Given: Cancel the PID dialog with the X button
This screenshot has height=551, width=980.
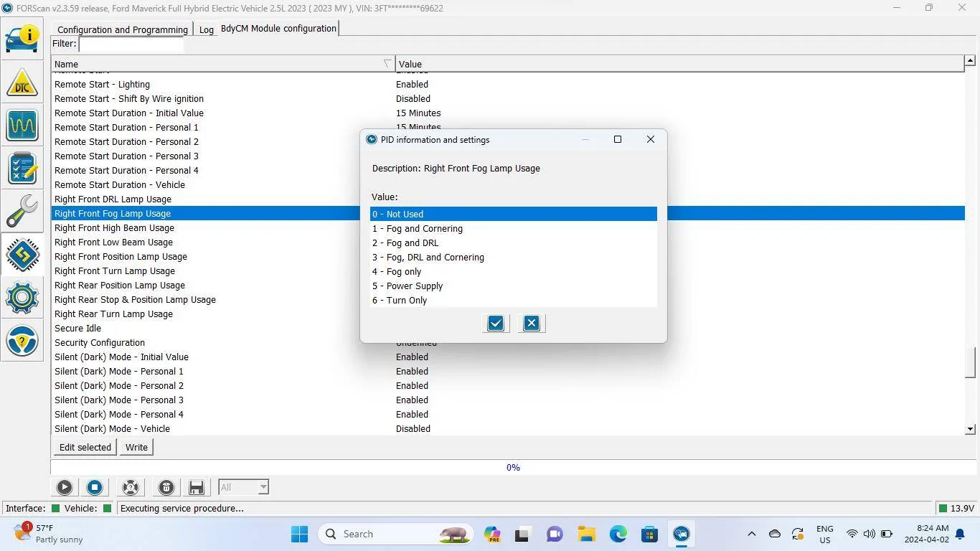Looking at the screenshot, I should [532, 323].
